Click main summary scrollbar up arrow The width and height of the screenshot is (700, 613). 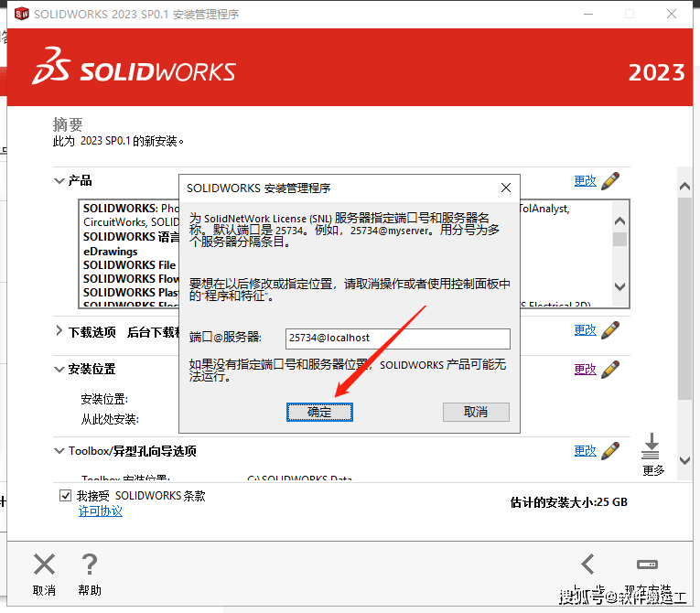point(684,186)
